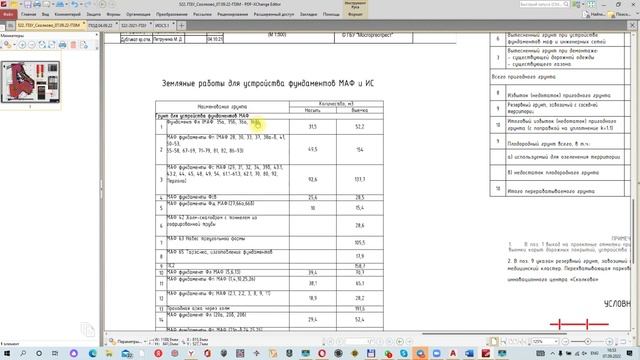Image resolution: width=640 pixels, height=360 pixels.
Task: Close the document with gray bar X
Action: [x=632, y=25]
